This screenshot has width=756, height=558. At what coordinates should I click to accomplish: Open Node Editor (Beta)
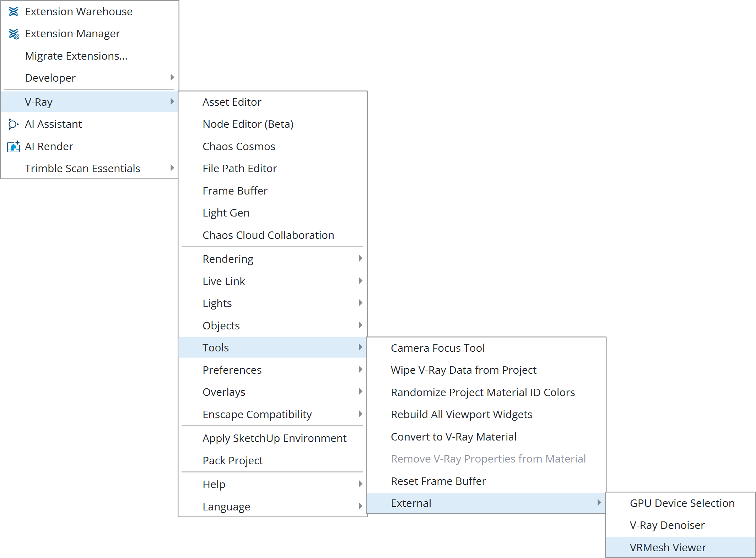(272, 124)
